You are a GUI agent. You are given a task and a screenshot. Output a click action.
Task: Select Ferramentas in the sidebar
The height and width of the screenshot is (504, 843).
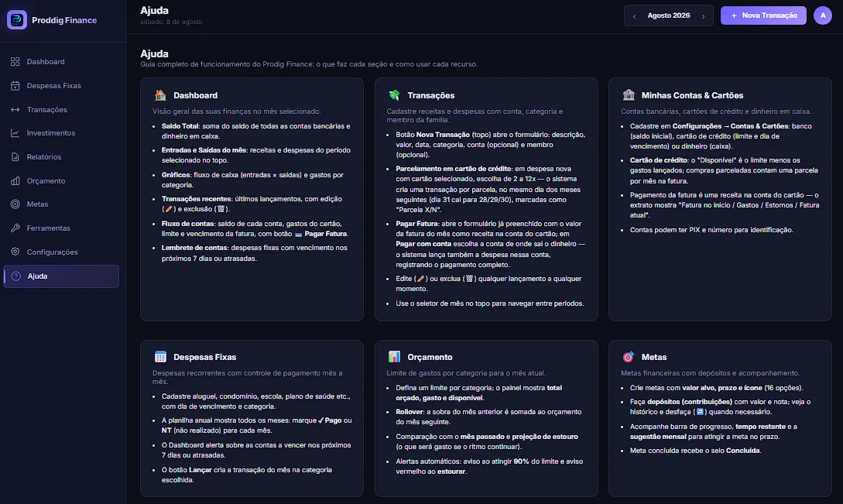[61, 228]
